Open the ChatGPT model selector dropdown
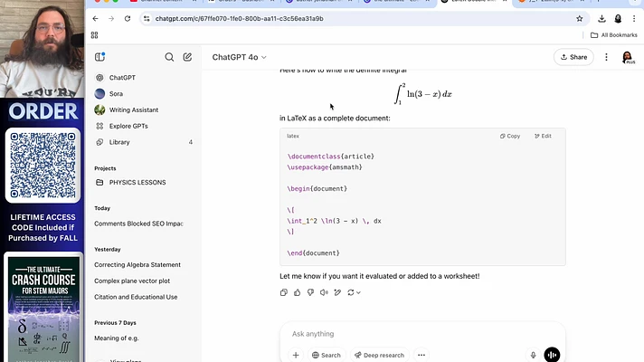The height and width of the screenshot is (362, 644). [239, 57]
